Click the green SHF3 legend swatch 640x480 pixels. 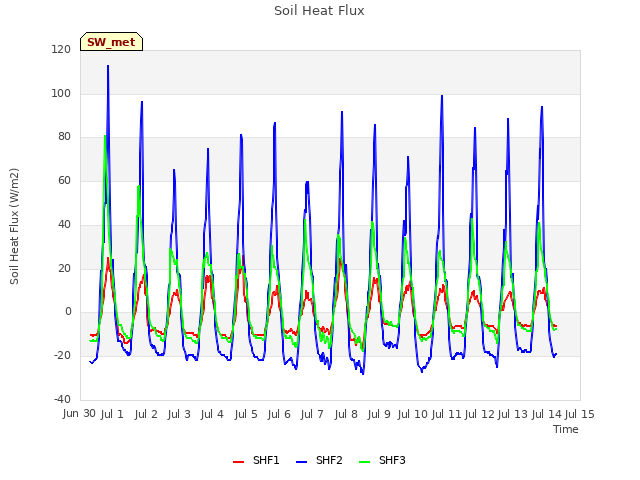(364, 462)
